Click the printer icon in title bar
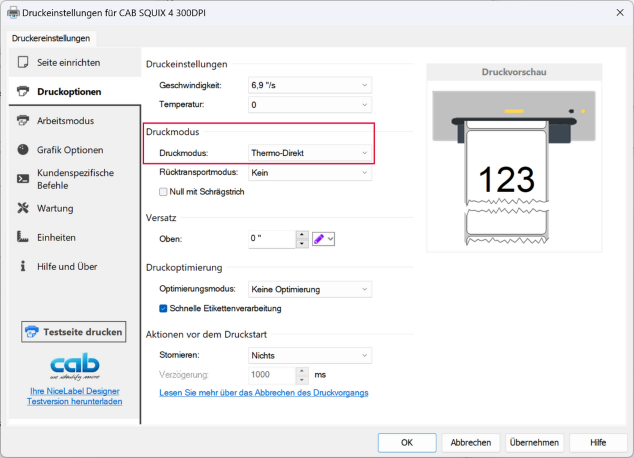The height and width of the screenshot is (458, 634). (x=13, y=13)
